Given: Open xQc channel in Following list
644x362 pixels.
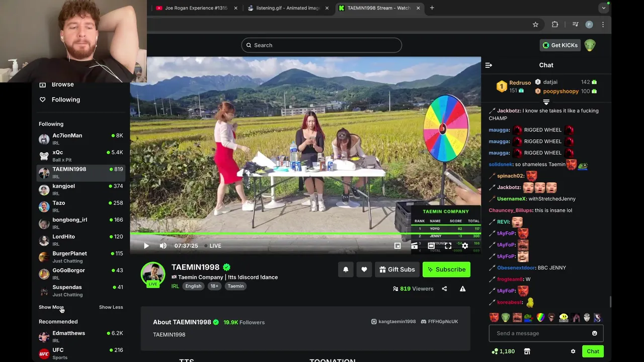Looking at the screenshot, I should [x=80, y=156].
